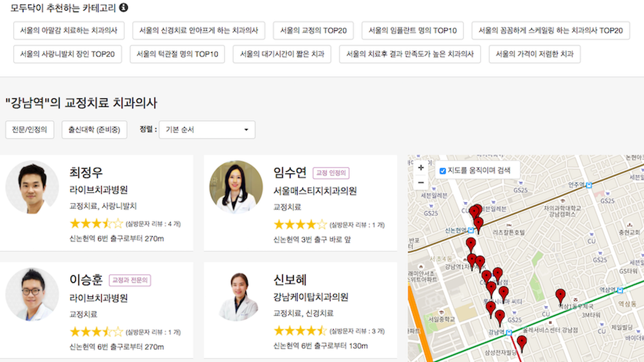
Task: Click the red map pin at 신논현역
Action: point(478,224)
